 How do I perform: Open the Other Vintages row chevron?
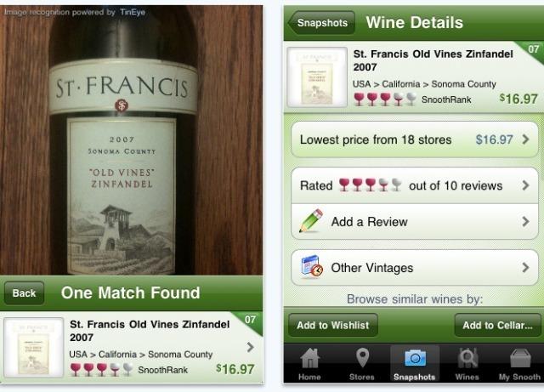tap(525, 267)
